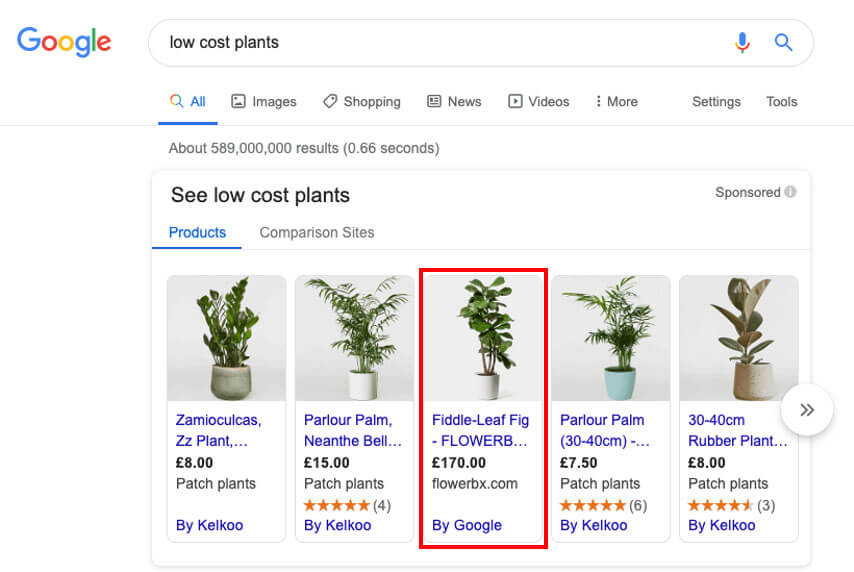
Task: Select the All results tab
Action: (188, 102)
